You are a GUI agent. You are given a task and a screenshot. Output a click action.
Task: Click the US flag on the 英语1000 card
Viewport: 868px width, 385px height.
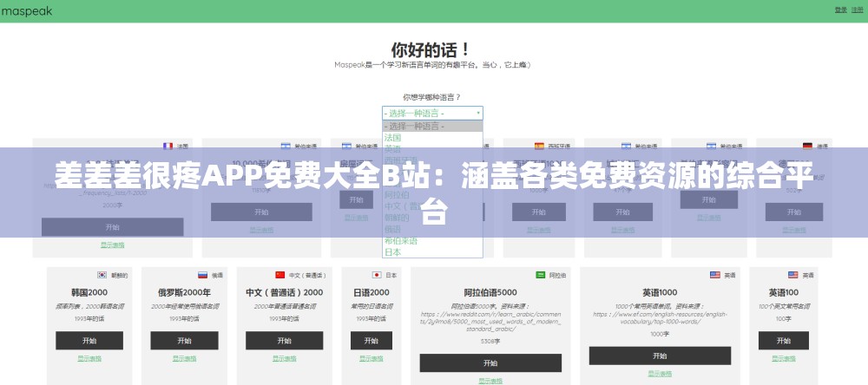tap(715, 275)
